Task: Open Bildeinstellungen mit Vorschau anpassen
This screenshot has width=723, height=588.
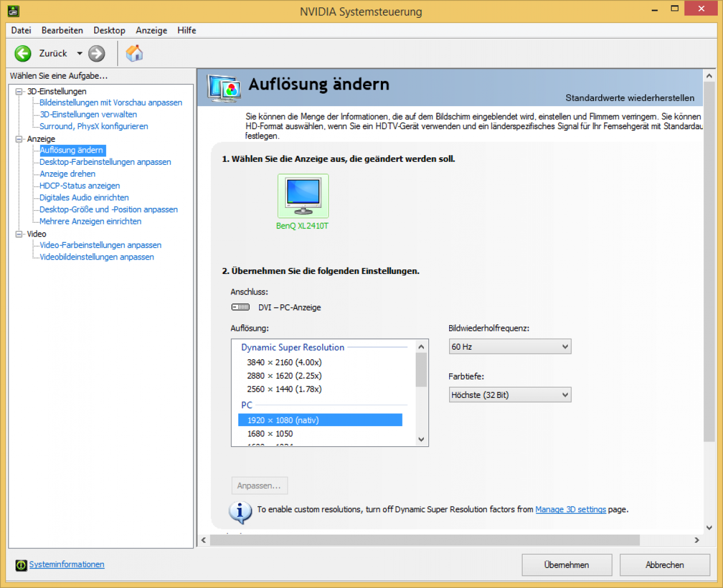Action: click(111, 103)
